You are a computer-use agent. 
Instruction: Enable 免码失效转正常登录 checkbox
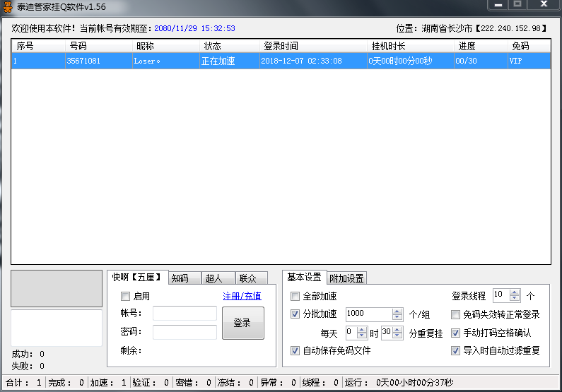[456, 314]
